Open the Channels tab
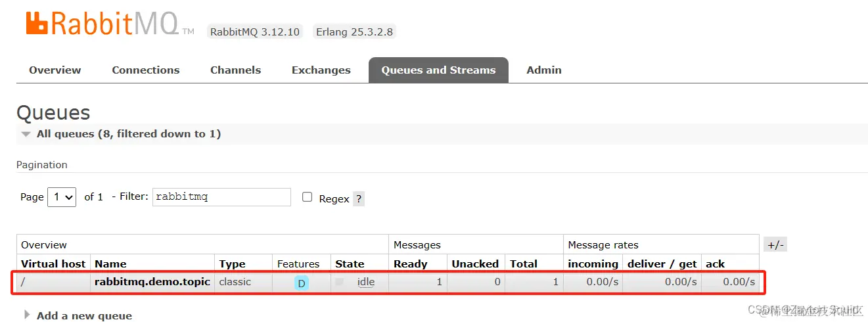The image size is (868, 322). click(x=236, y=70)
